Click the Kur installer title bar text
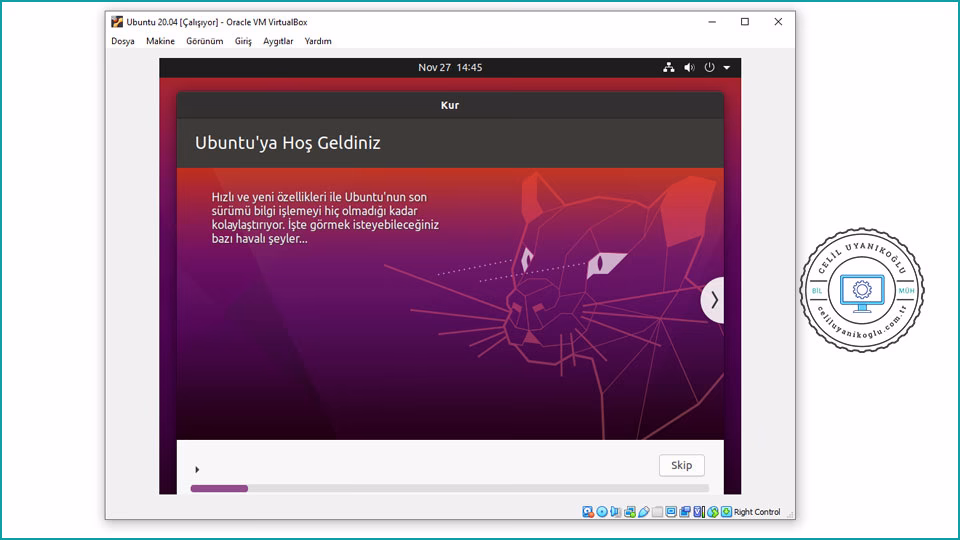960x540 pixels. 450,105
